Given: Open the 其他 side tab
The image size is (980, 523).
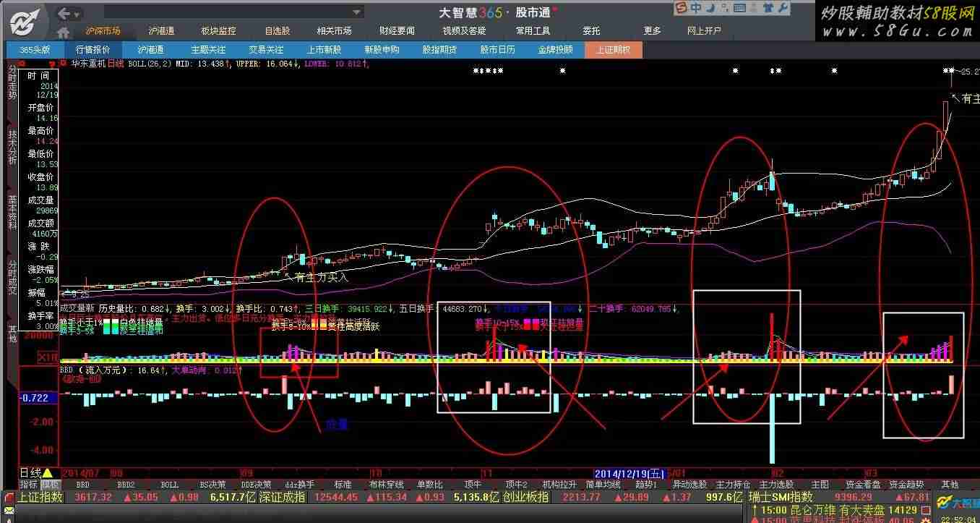Looking at the screenshot, I should tap(12, 333).
